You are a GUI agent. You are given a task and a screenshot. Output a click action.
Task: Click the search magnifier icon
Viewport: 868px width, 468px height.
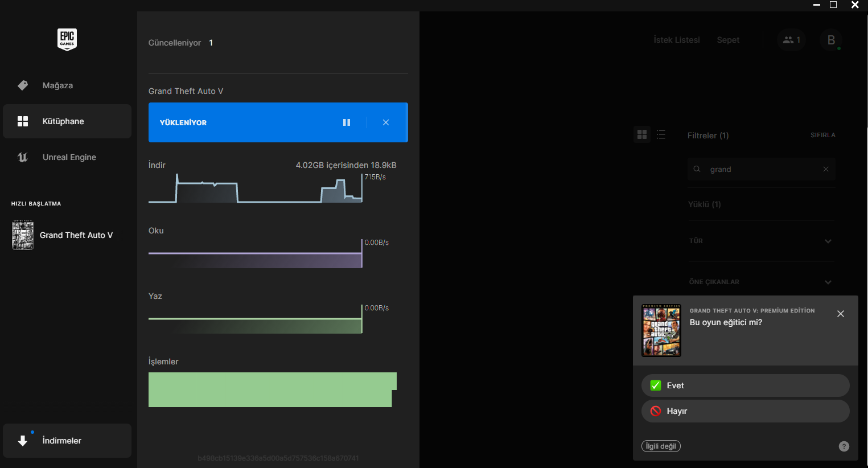(697, 169)
